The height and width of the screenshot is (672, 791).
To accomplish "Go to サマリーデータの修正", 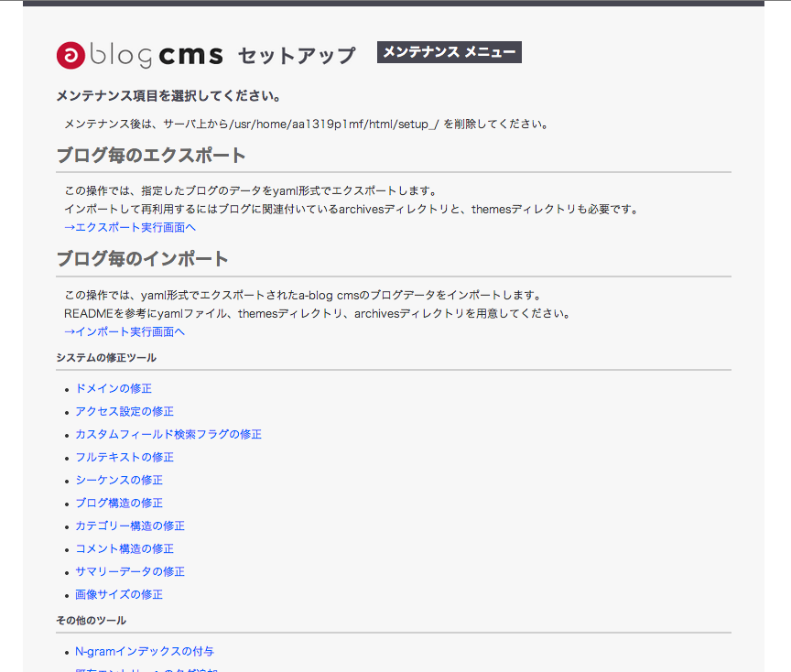I will pyautogui.click(x=130, y=571).
